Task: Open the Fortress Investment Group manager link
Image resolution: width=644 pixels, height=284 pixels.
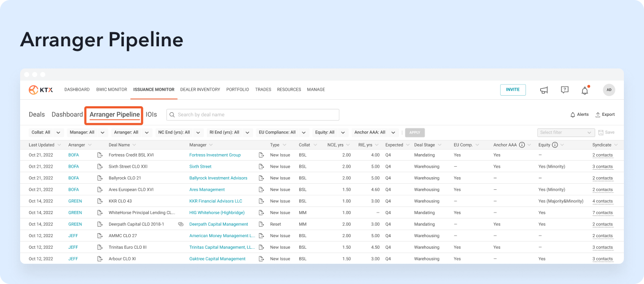Action: (215, 155)
